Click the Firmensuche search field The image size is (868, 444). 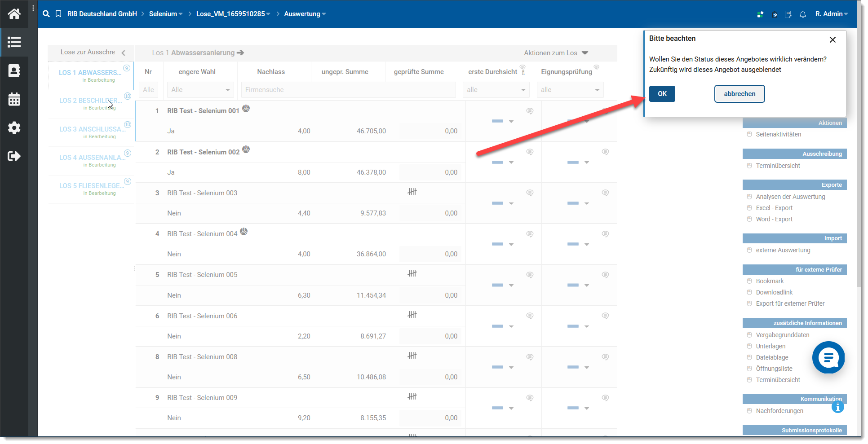348,90
